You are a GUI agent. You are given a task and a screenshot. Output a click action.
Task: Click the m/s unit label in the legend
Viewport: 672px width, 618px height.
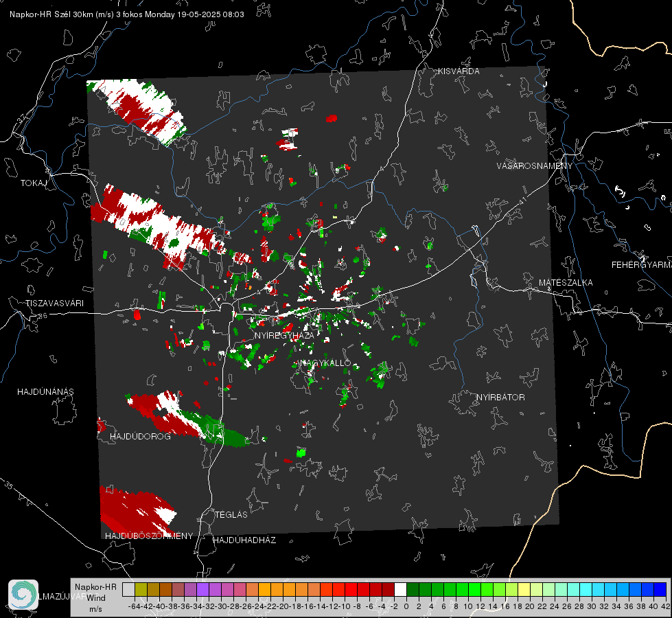click(95, 609)
